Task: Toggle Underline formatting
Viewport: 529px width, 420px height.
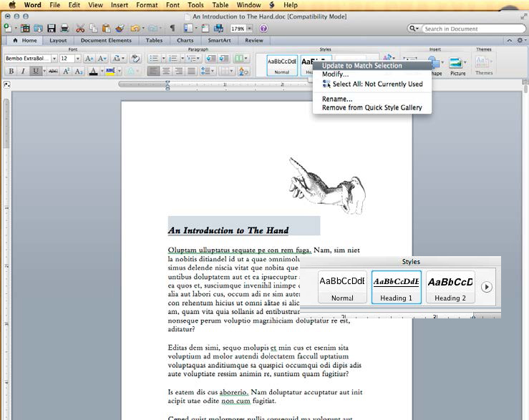Action: 34,71
